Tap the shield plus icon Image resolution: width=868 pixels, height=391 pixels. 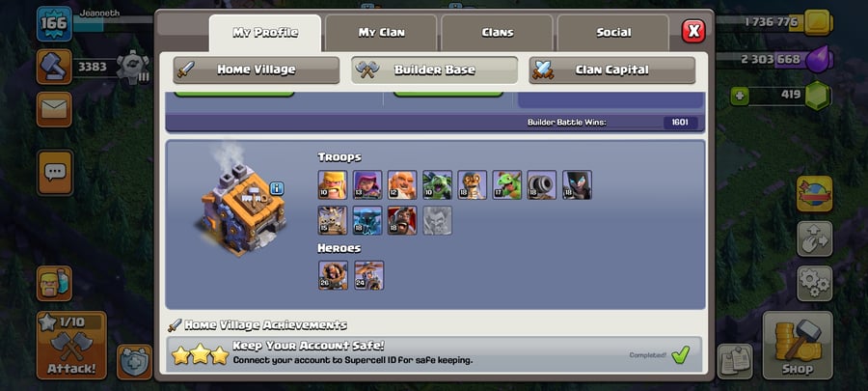coord(134,362)
